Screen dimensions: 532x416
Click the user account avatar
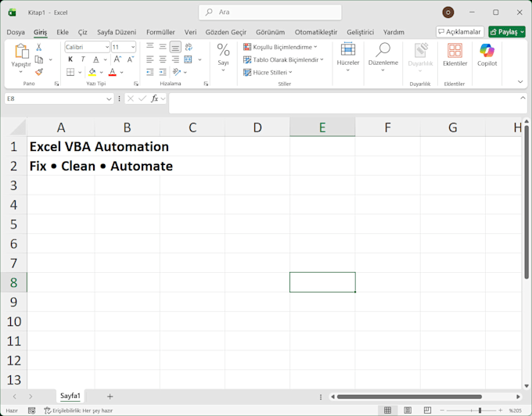pyautogui.click(x=448, y=13)
